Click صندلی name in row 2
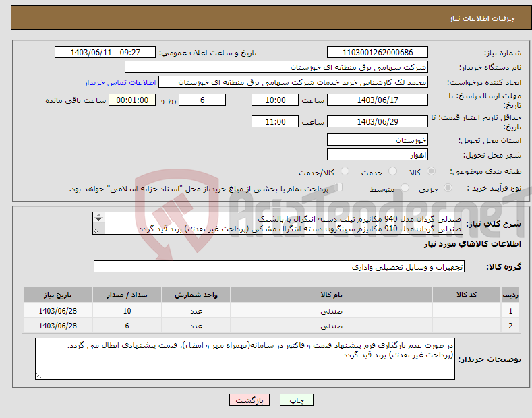This screenshot has width=532, height=418. click(331, 326)
